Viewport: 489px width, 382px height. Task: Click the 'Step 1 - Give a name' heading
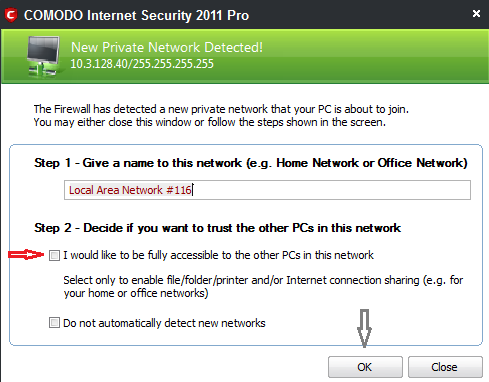[x=251, y=163]
